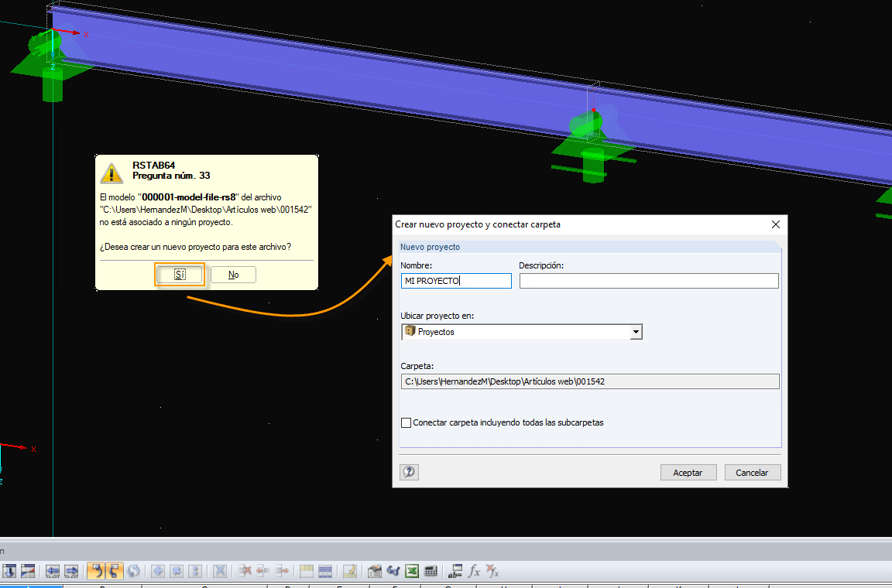This screenshot has width=892, height=588.
Task: Click inside the empty Descripción field
Action: pos(647,280)
